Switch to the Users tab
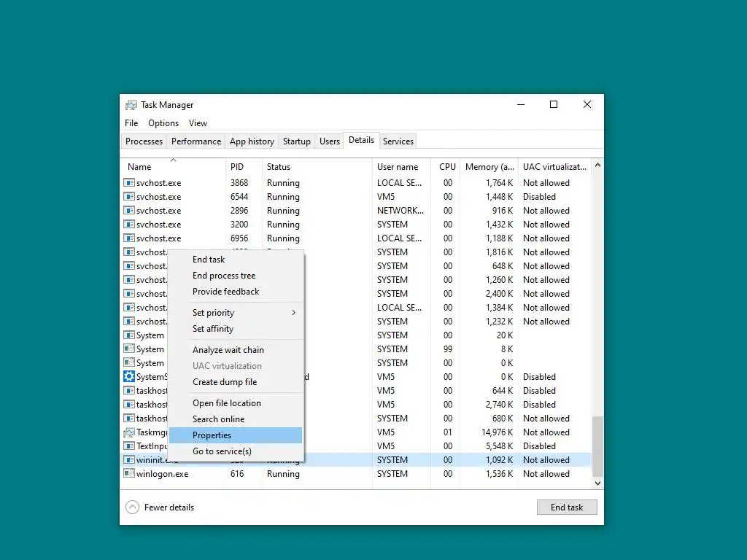The height and width of the screenshot is (560, 747). pyautogui.click(x=329, y=141)
